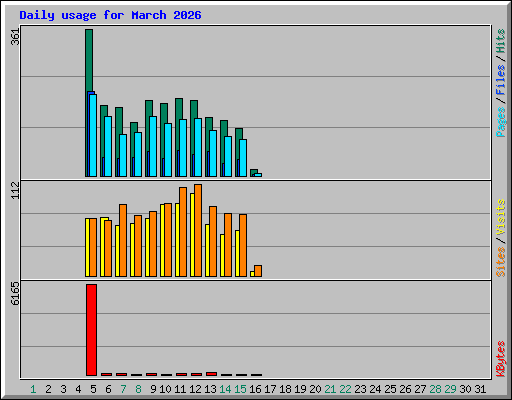Click day label 4 on the x-axis
512x400 pixels.
click(x=78, y=389)
